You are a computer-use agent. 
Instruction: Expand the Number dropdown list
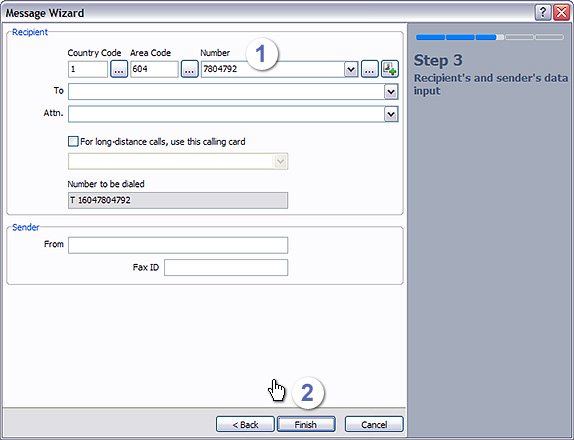[351, 69]
